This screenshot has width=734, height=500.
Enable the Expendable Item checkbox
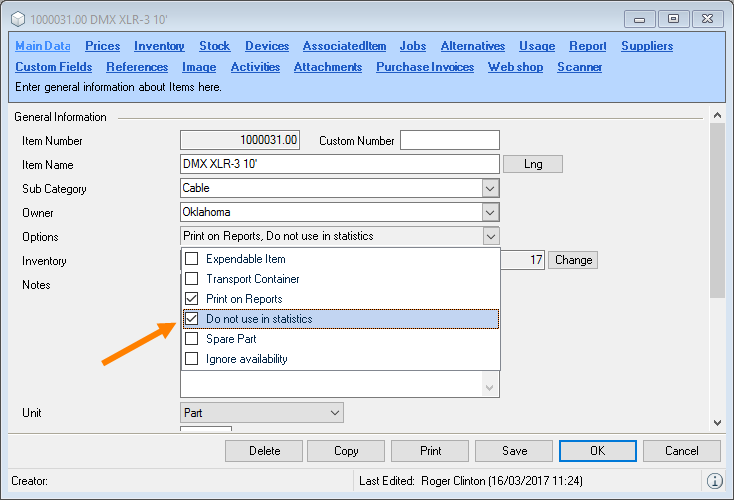[192, 259]
